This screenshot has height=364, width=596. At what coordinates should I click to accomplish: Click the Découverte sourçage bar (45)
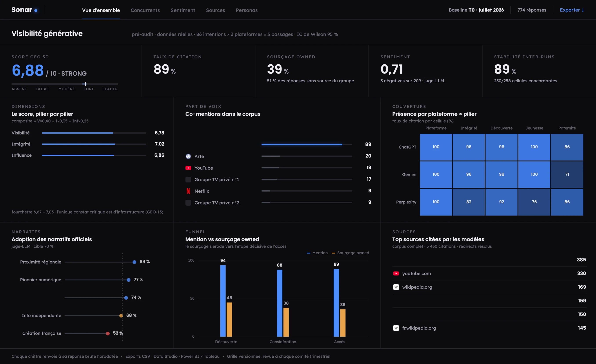[x=229, y=319]
